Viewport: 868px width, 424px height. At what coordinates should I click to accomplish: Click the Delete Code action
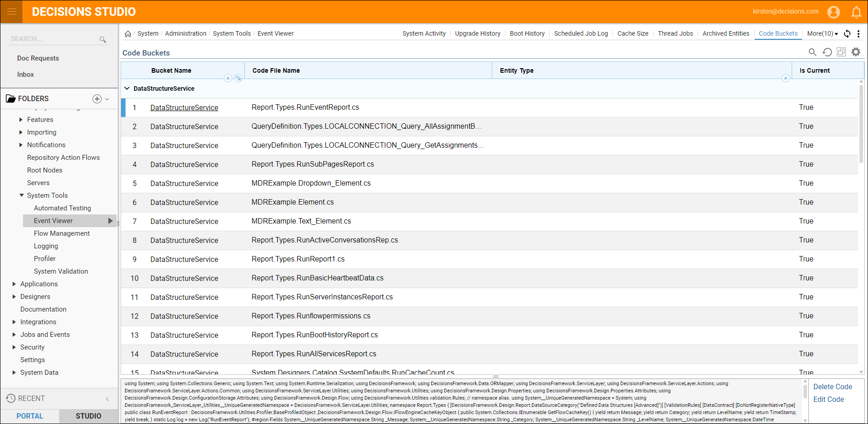(x=833, y=387)
